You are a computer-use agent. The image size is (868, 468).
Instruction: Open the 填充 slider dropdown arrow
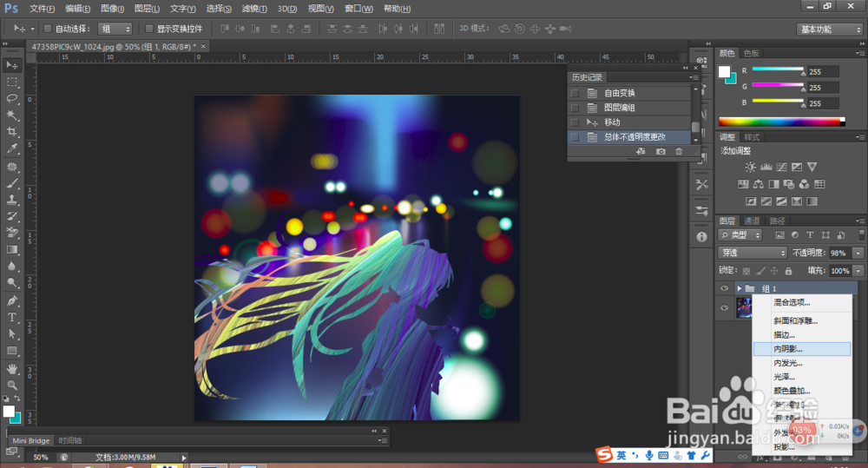(858, 271)
